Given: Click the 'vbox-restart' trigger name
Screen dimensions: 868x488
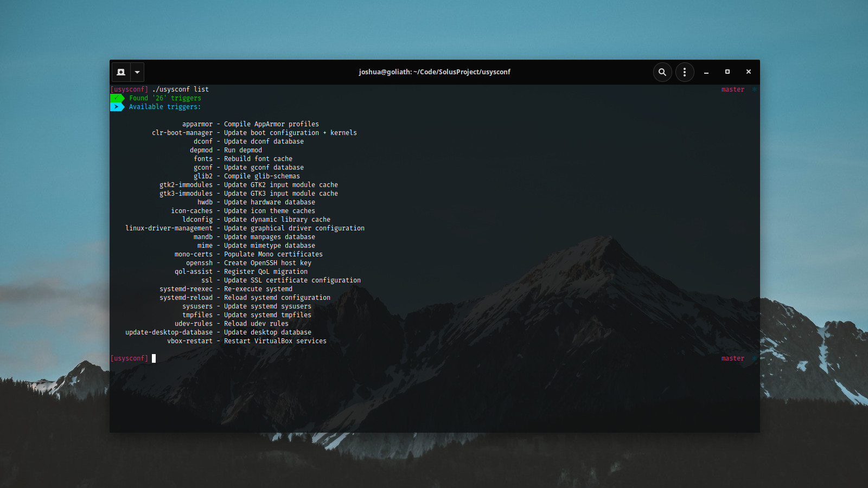Looking at the screenshot, I should (190, 341).
